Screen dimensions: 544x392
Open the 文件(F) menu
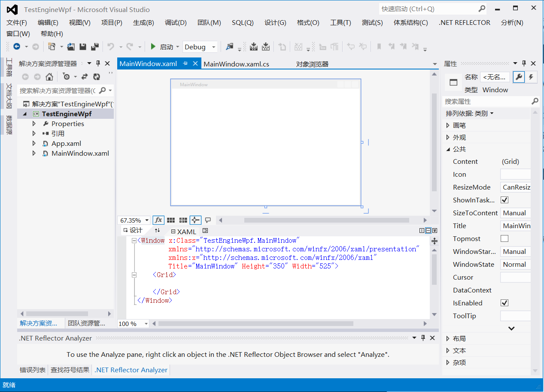pyautogui.click(x=17, y=23)
